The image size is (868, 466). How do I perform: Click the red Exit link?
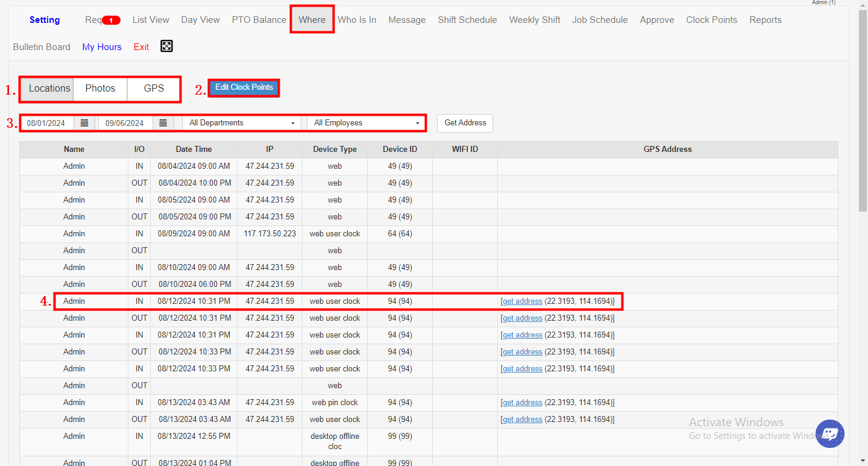[141, 47]
